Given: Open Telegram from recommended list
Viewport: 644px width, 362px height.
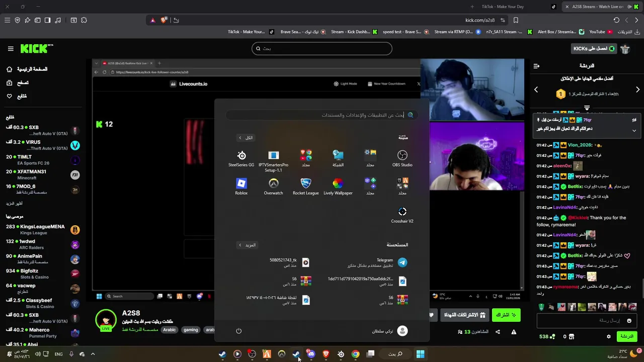Looking at the screenshot, I should pyautogui.click(x=377, y=262).
